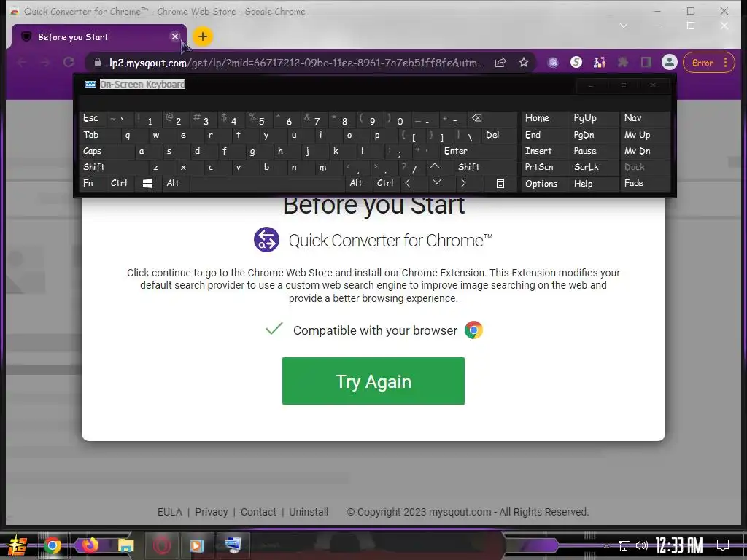The width and height of the screenshot is (747, 560).
Task: Click the taskbar clock 12:33 AM
Action: tap(679, 545)
